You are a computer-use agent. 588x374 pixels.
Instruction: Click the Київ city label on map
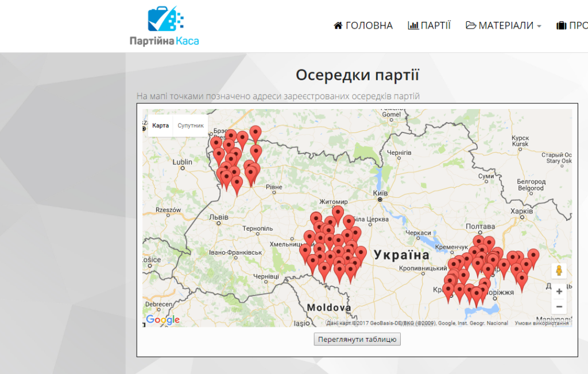(380, 193)
